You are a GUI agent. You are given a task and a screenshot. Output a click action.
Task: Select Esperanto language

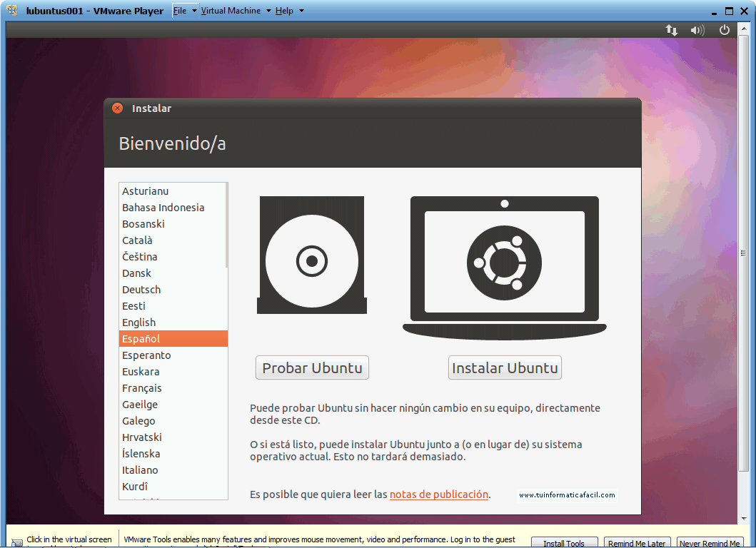[173, 355]
